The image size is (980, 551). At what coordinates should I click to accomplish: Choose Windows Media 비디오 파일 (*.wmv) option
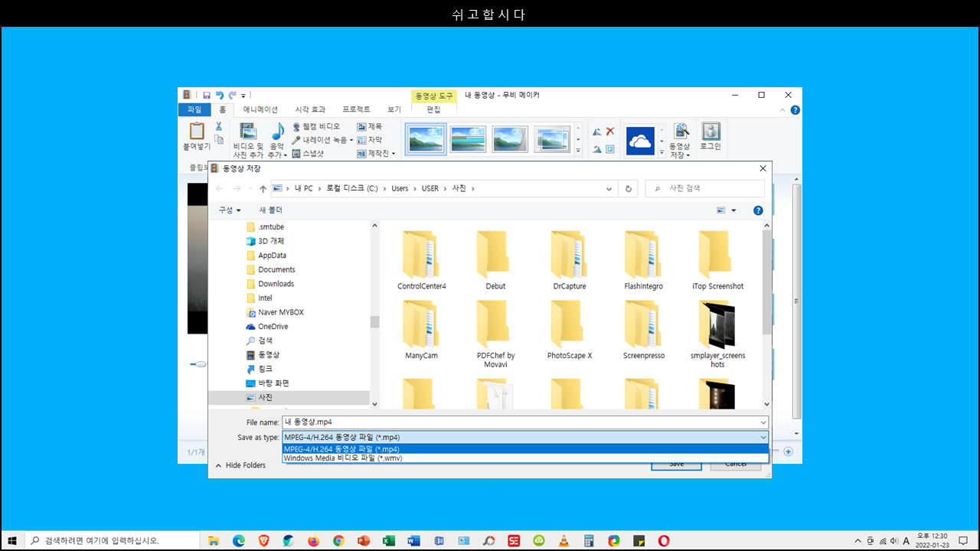525,458
